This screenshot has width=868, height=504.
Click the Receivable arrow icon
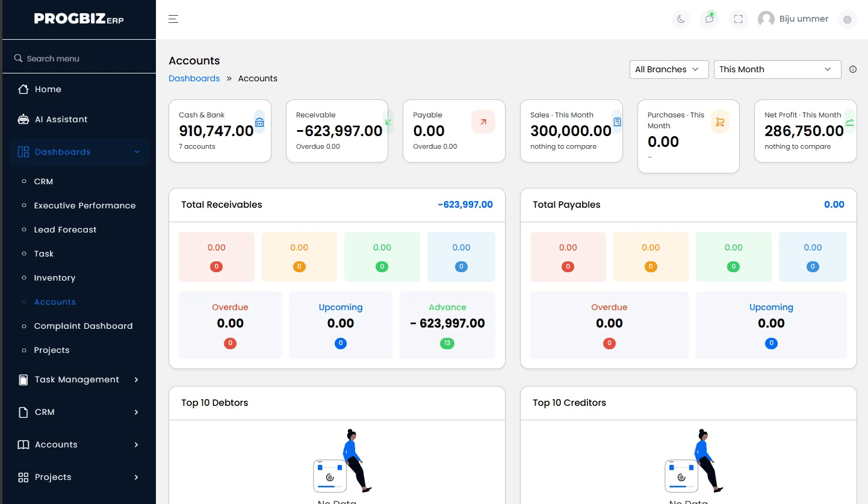click(x=388, y=122)
